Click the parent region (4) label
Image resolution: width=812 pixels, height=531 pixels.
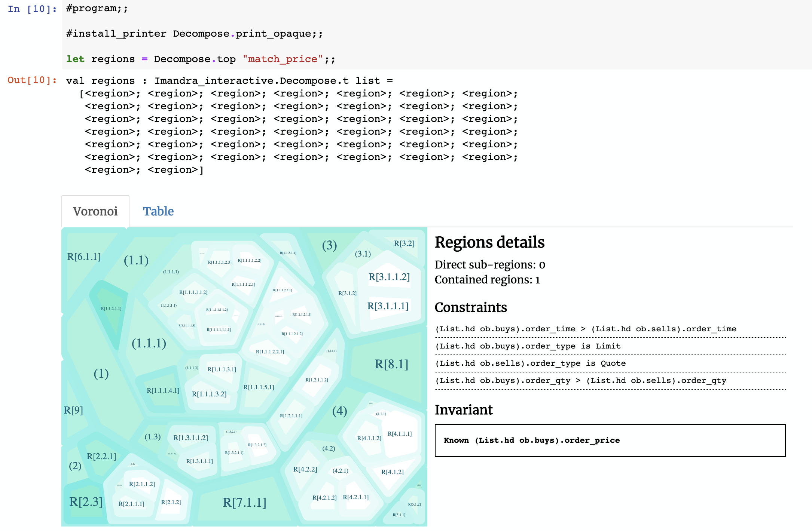339,411
